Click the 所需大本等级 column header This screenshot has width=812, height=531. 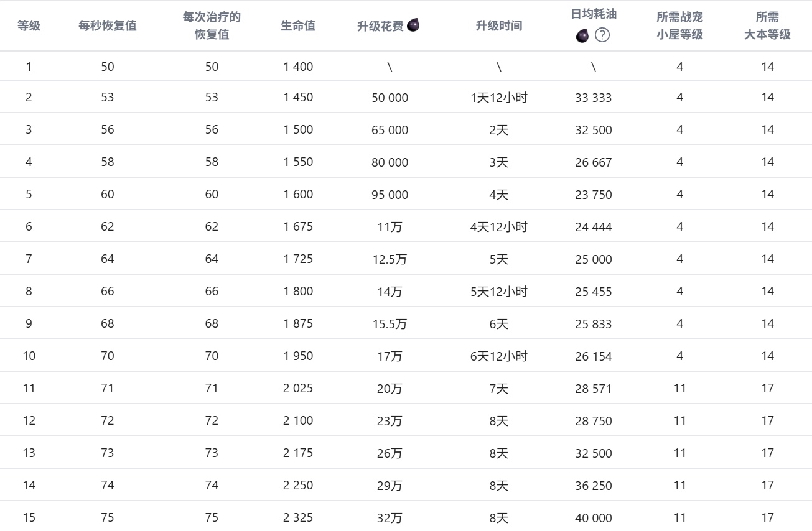click(767, 25)
